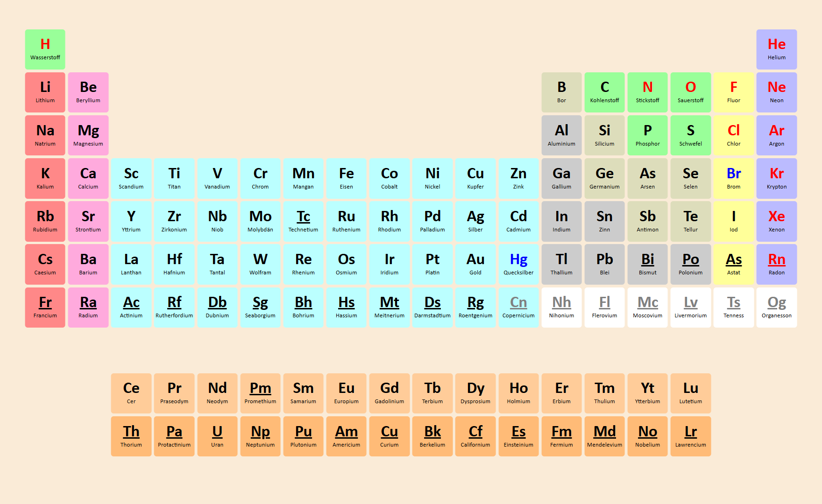The width and height of the screenshot is (822, 504).
Task: Click the Gadolinium tile
Action: pos(390,393)
